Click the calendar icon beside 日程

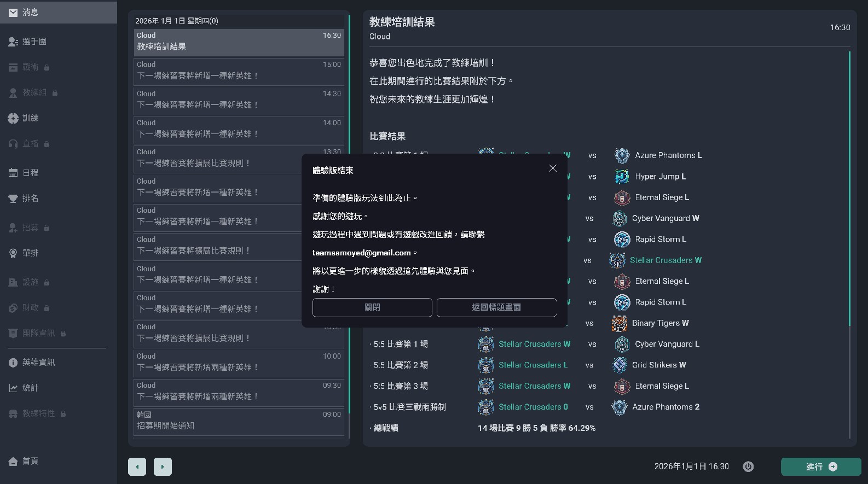pos(13,173)
